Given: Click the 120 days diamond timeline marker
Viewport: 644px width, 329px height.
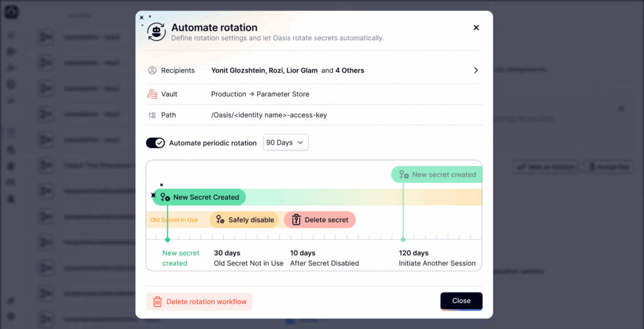Looking at the screenshot, I should (x=403, y=240).
